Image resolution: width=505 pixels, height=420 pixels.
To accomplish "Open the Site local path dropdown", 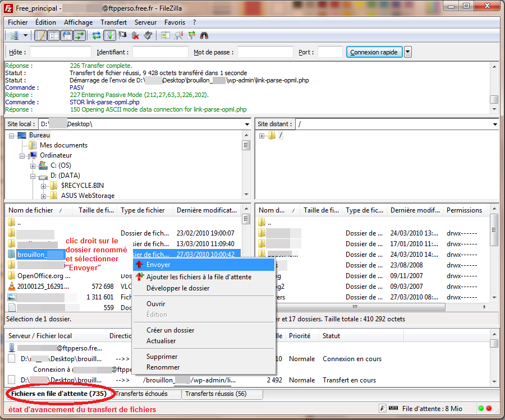I will click(247, 124).
